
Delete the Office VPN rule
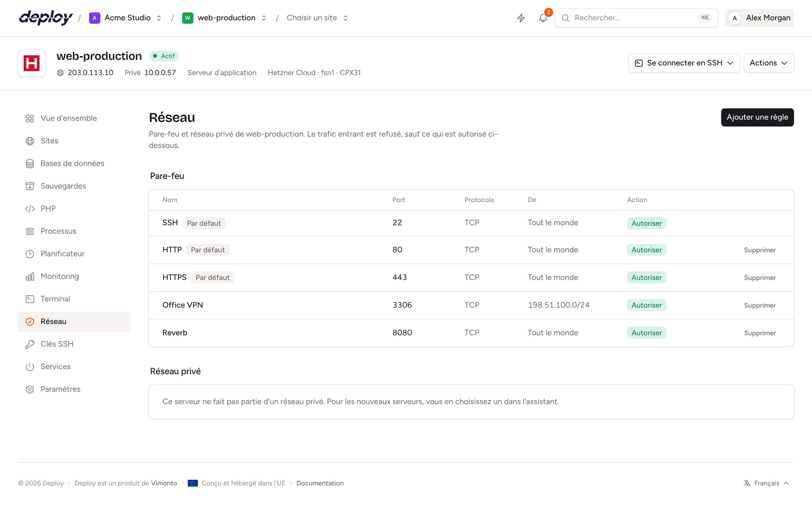(x=760, y=305)
